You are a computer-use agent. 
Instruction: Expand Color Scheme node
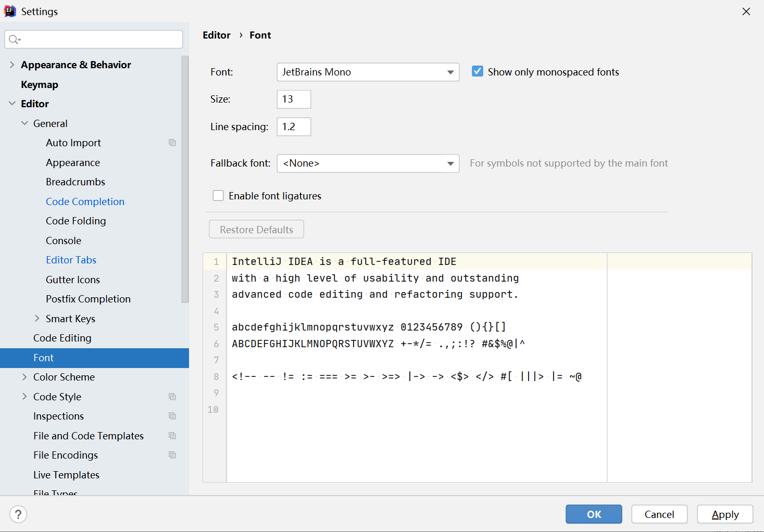(x=24, y=377)
